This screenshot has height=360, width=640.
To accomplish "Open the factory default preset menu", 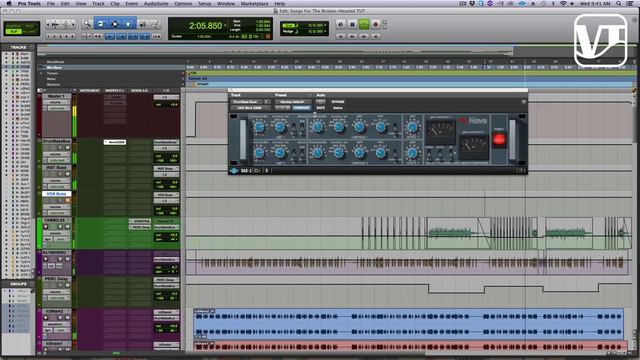I will (x=293, y=102).
